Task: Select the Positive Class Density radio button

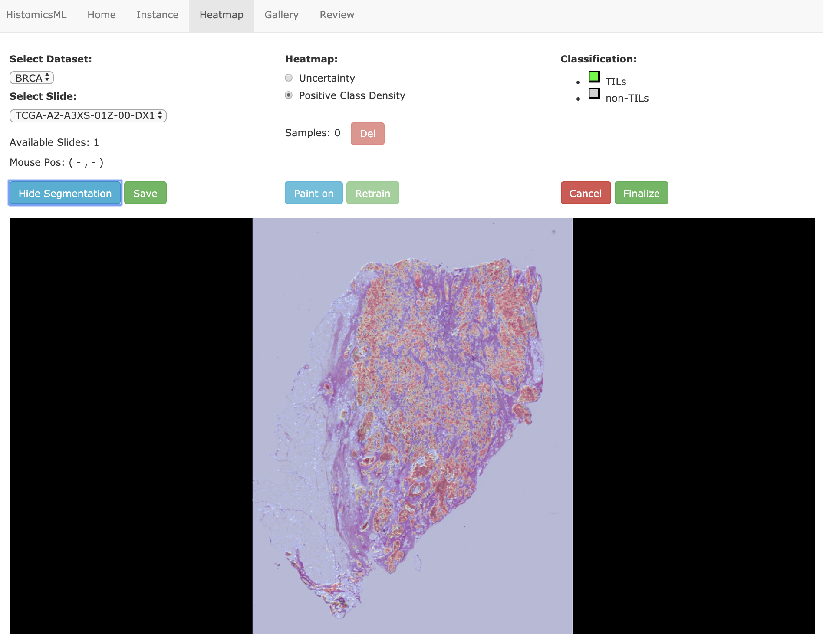Action: click(x=289, y=95)
